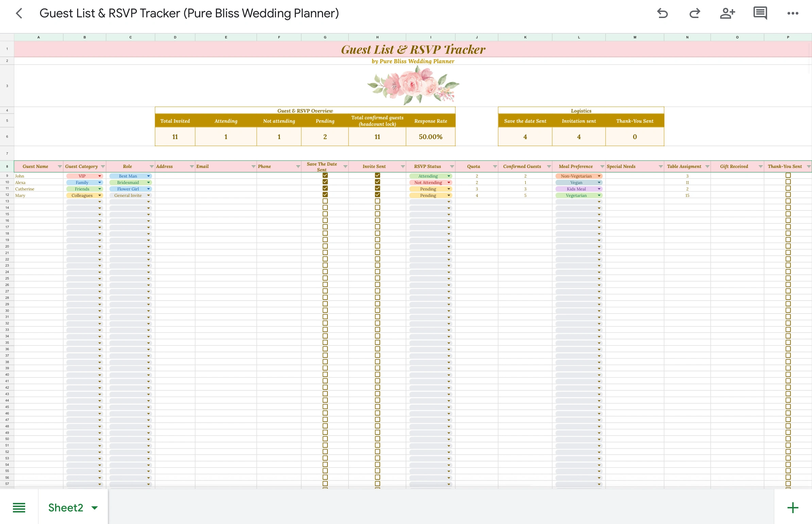
Task: Click the Response Rate 50.00% cell
Action: click(430, 137)
